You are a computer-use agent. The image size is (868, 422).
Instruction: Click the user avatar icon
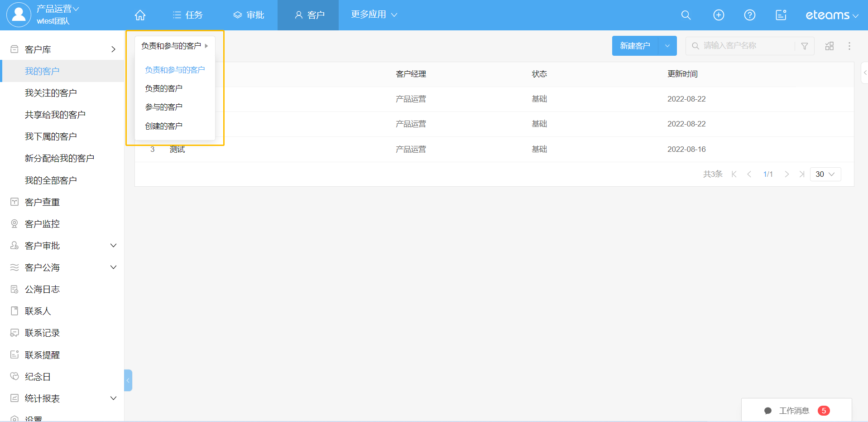coord(19,15)
